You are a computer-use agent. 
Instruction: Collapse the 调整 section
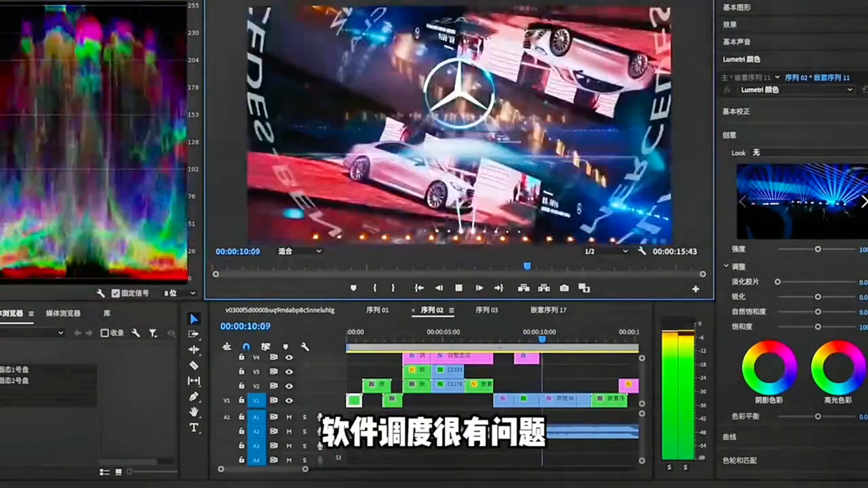[x=726, y=266]
